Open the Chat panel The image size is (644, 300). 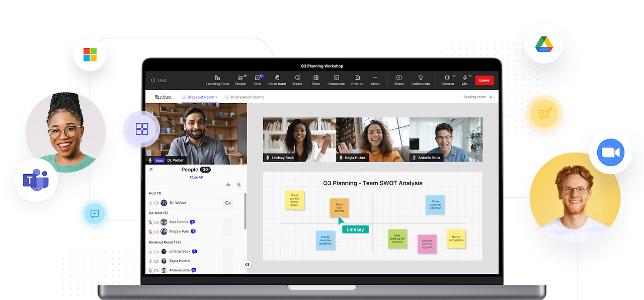(x=257, y=78)
